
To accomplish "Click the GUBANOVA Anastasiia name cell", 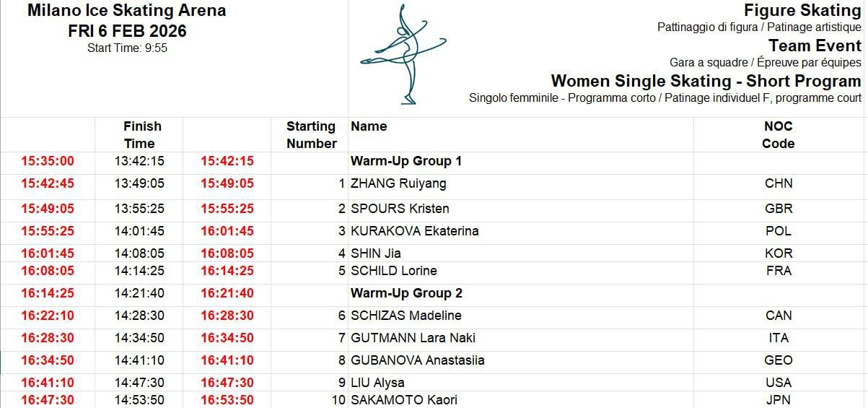I will point(418,360).
